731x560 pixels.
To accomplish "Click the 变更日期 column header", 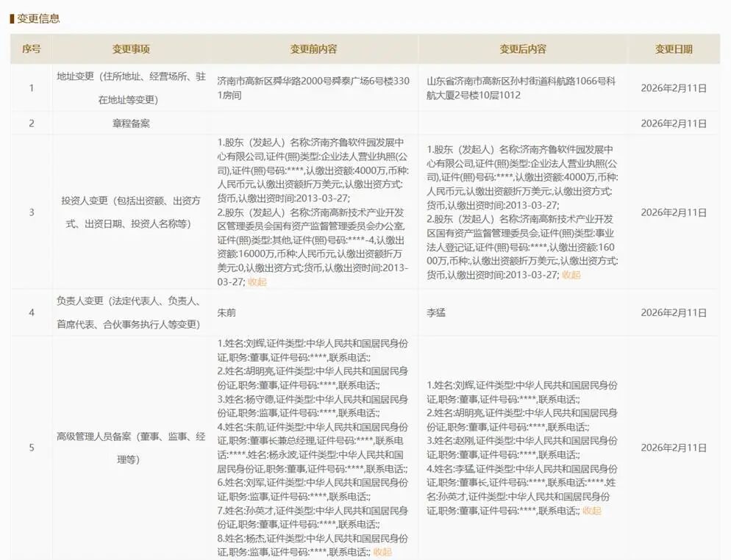I will coord(674,49).
